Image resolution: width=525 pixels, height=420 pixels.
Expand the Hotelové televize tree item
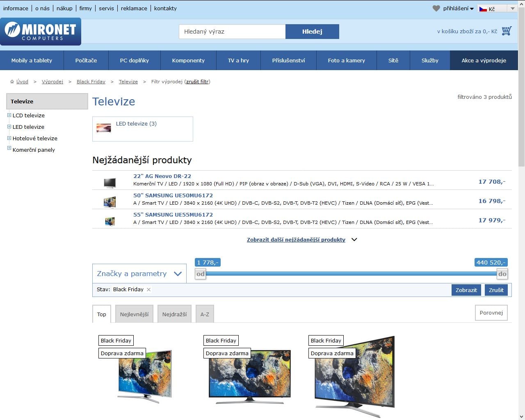click(x=9, y=138)
